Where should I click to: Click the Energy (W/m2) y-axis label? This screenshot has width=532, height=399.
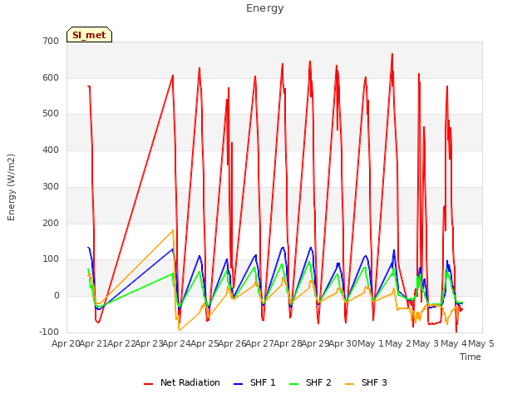11,187
